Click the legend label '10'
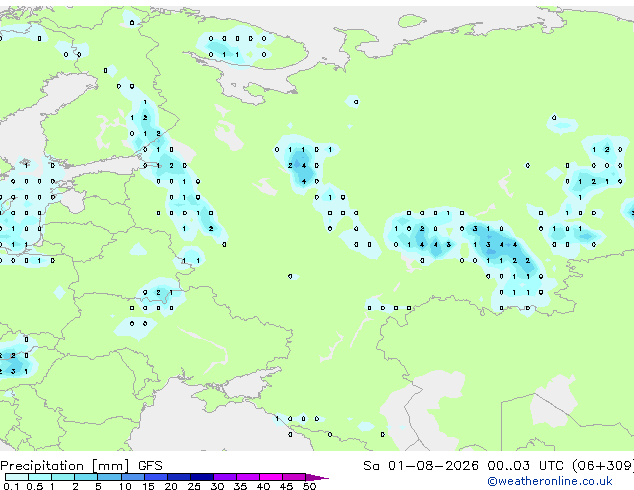634x490 pixels. click(x=125, y=486)
